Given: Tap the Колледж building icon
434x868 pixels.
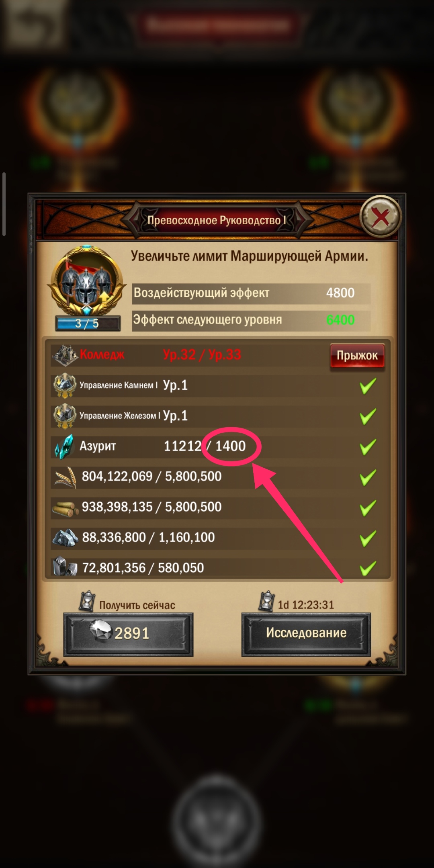Looking at the screenshot, I should click(x=65, y=355).
